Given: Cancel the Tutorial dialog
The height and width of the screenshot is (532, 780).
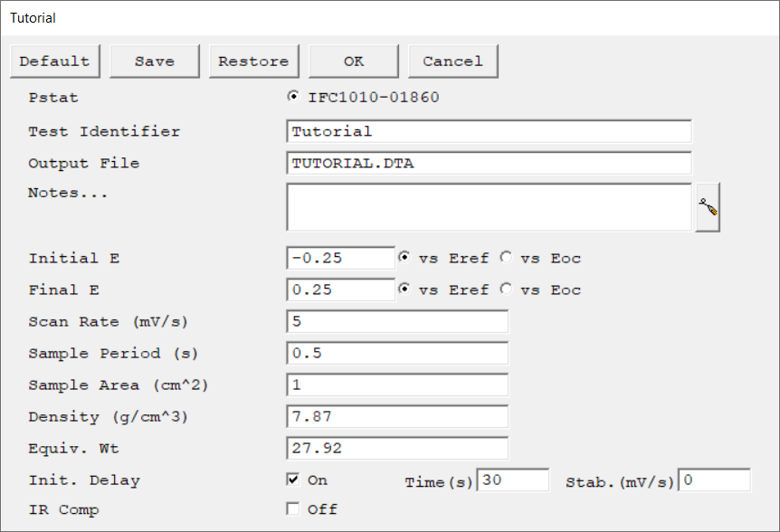Looking at the screenshot, I should (x=452, y=62).
